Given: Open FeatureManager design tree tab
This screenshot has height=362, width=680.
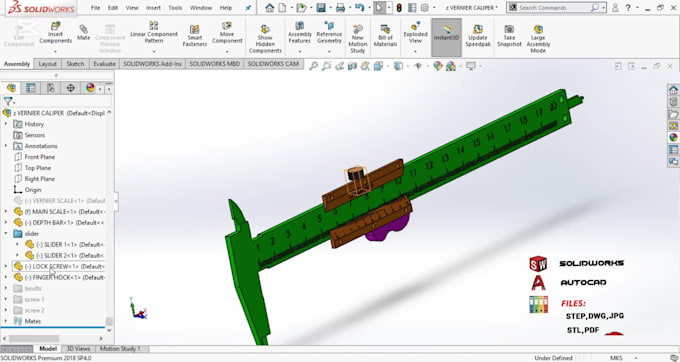Looking at the screenshot, I should point(11,88).
